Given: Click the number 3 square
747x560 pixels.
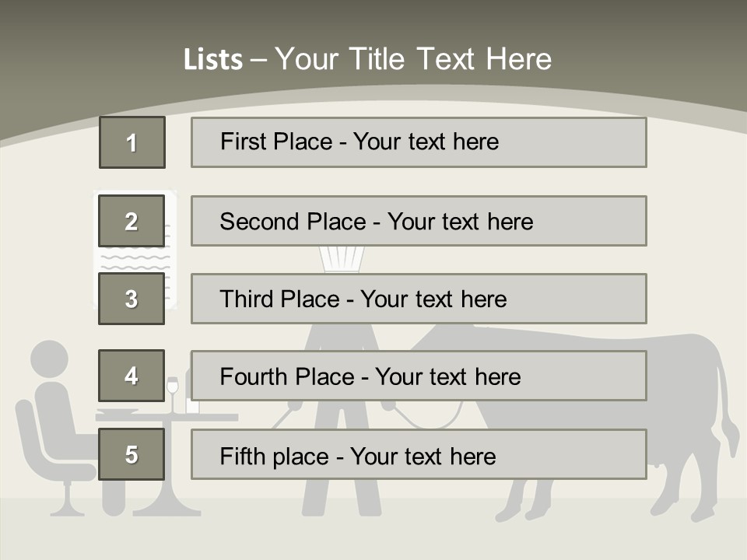Looking at the screenshot, I should coord(132,299).
